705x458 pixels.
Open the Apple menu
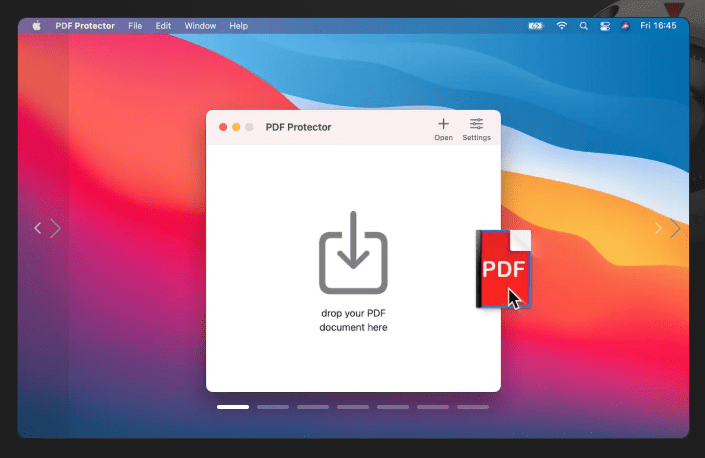[x=37, y=26]
